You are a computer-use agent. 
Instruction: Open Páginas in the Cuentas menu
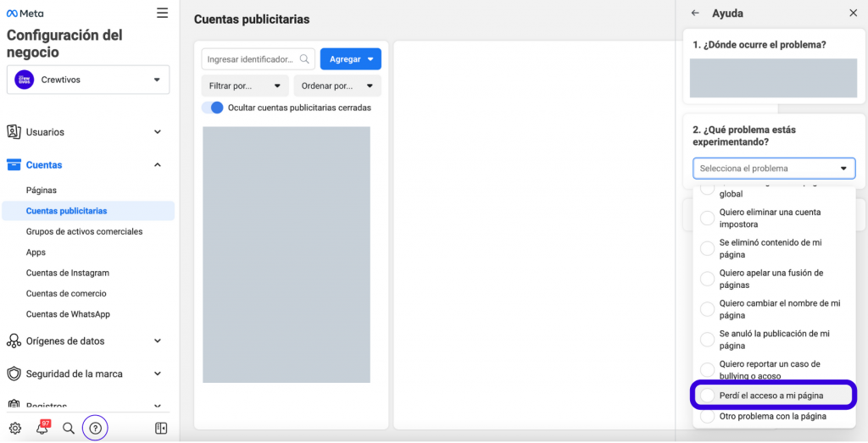42,191
